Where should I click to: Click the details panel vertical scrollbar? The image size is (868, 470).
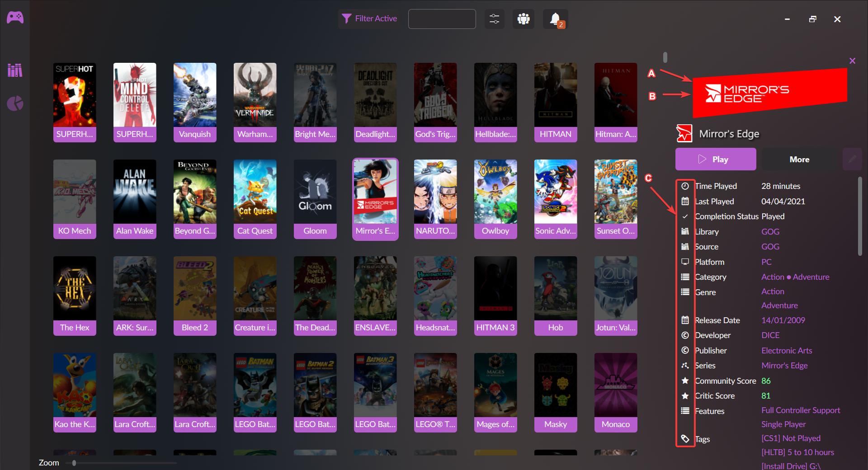click(860, 216)
